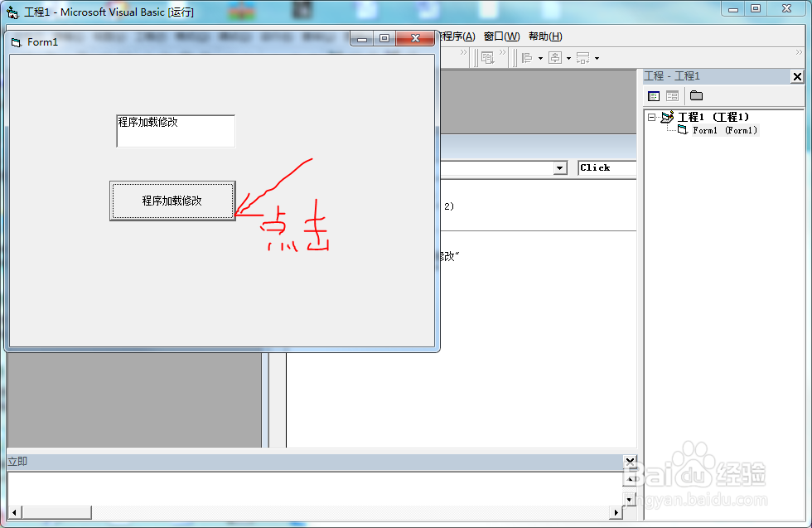
Task: Click the center in form toolbar icon
Action: coord(555,58)
